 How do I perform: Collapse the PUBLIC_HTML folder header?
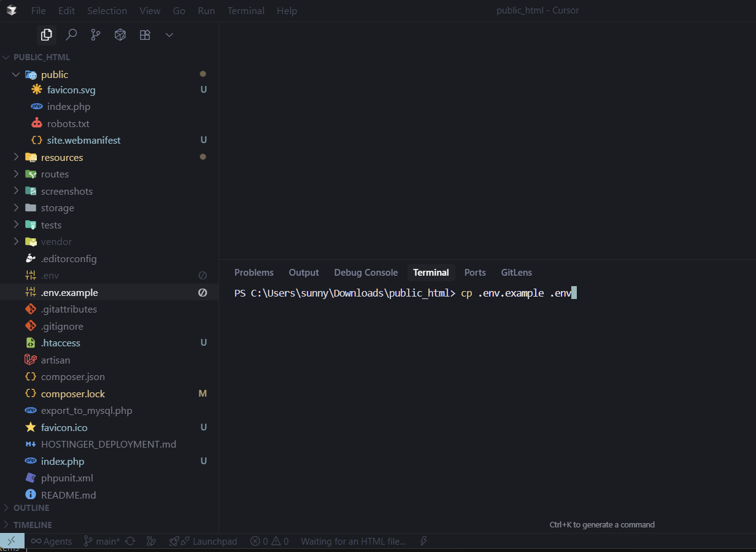tap(39, 56)
